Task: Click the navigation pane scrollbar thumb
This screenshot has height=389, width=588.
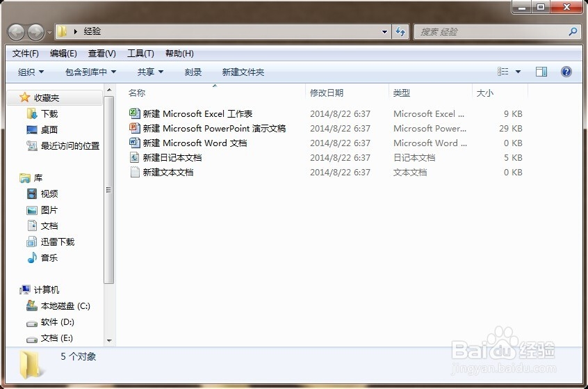Action: pyautogui.click(x=108, y=189)
